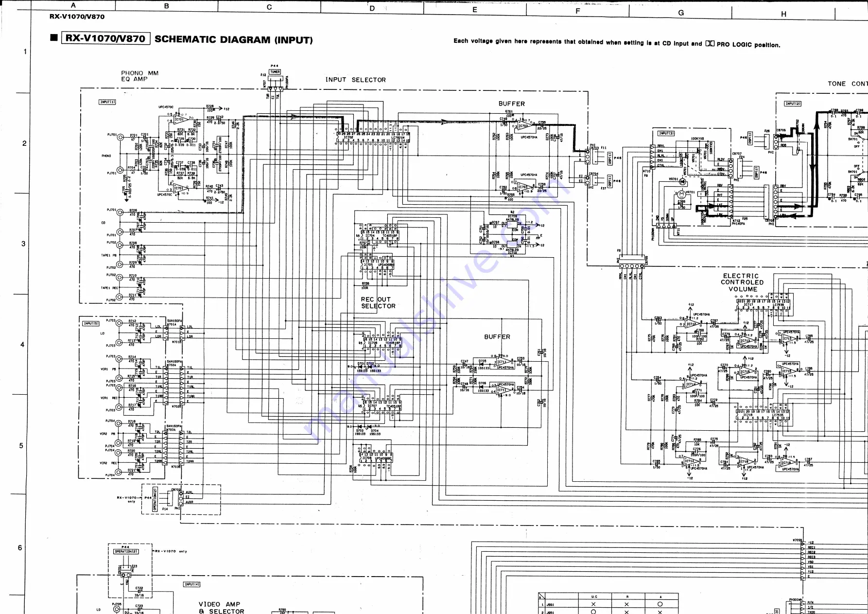The width and height of the screenshot is (868, 614).
Task: Click the 'AUXL' pin label at CB702
Action: tap(190, 492)
